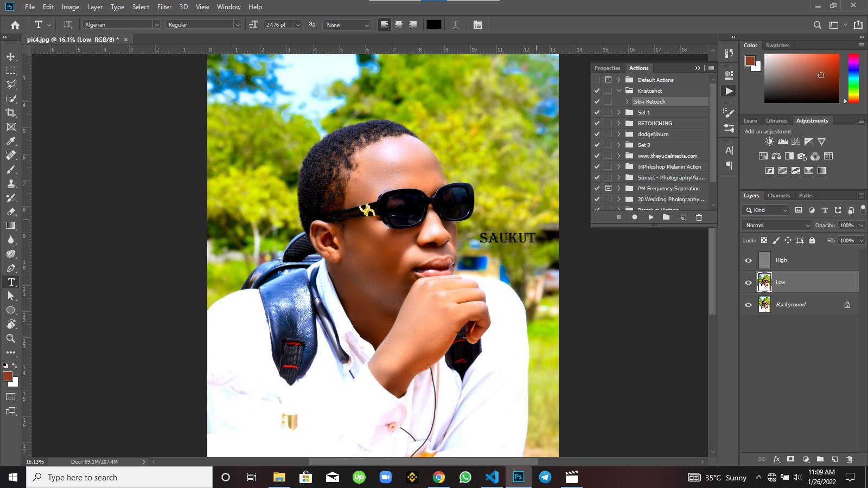
Task: Open the blend mode Normal dropdown
Action: click(x=776, y=225)
